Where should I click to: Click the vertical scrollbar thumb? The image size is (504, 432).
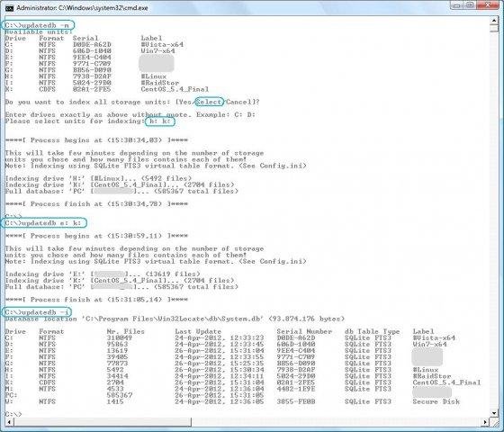click(494, 28)
